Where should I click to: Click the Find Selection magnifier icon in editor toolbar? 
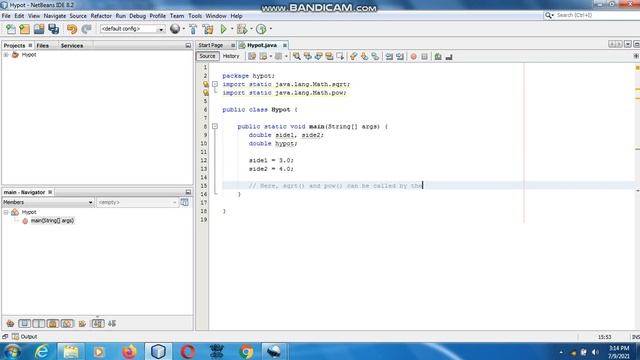tap(297, 56)
